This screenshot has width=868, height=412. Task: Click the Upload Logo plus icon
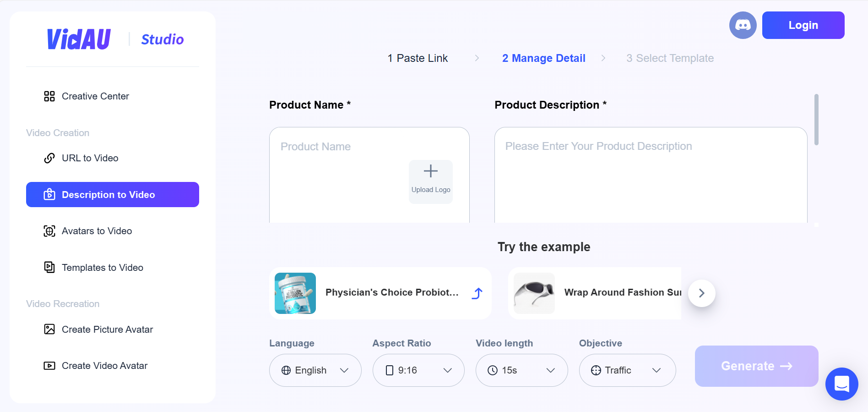(x=430, y=171)
